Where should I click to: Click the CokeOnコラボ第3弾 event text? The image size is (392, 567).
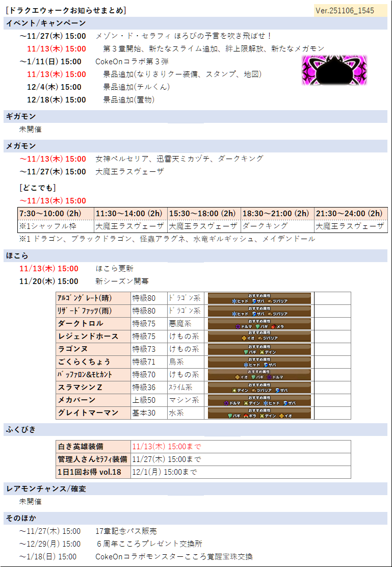tap(132, 62)
